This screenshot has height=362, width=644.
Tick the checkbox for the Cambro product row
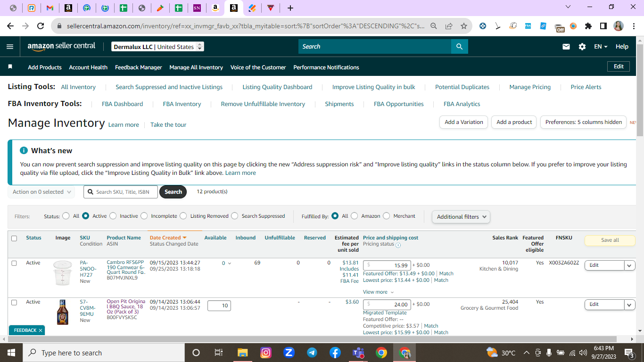click(14, 263)
